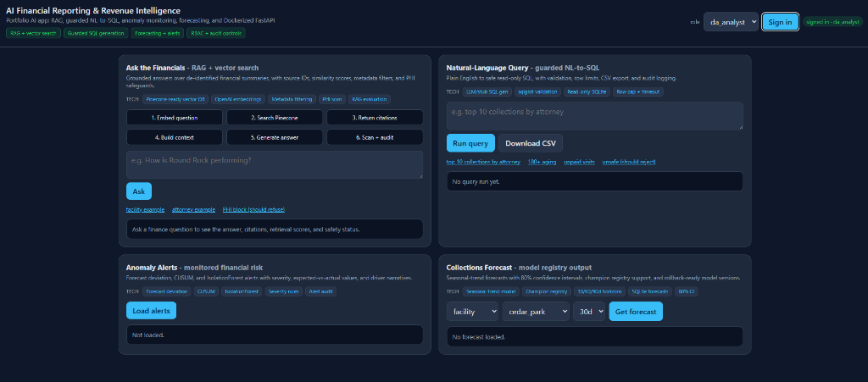Click the "Pinecone-ready vector DB" tech chip

[x=175, y=99]
